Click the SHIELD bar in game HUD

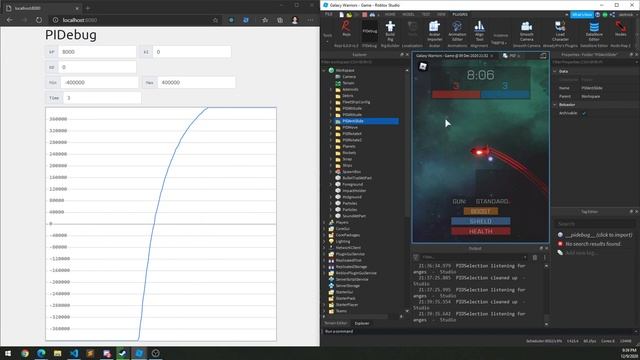[x=480, y=221]
